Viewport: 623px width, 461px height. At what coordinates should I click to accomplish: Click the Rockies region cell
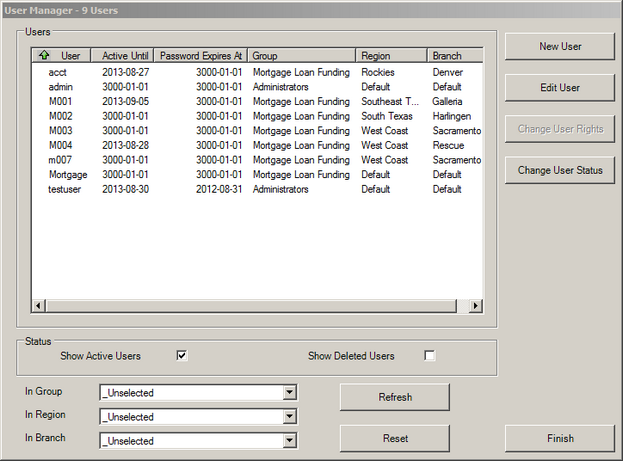[378, 72]
